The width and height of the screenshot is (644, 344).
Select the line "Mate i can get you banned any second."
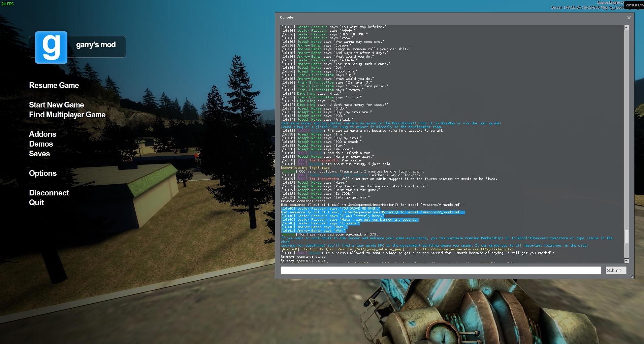coord(350,220)
